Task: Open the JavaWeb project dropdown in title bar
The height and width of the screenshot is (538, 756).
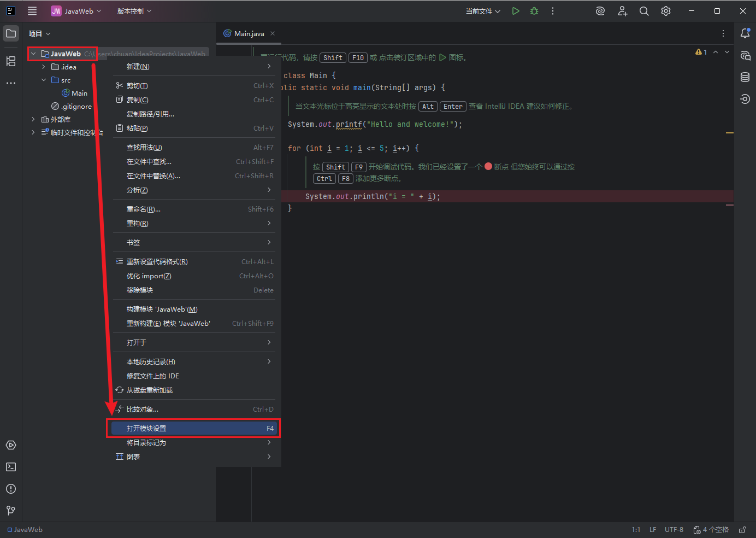Action: (76, 11)
